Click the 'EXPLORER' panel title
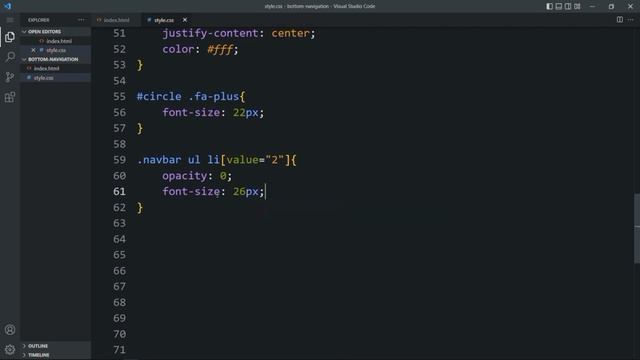The image size is (640, 360). click(38, 20)
